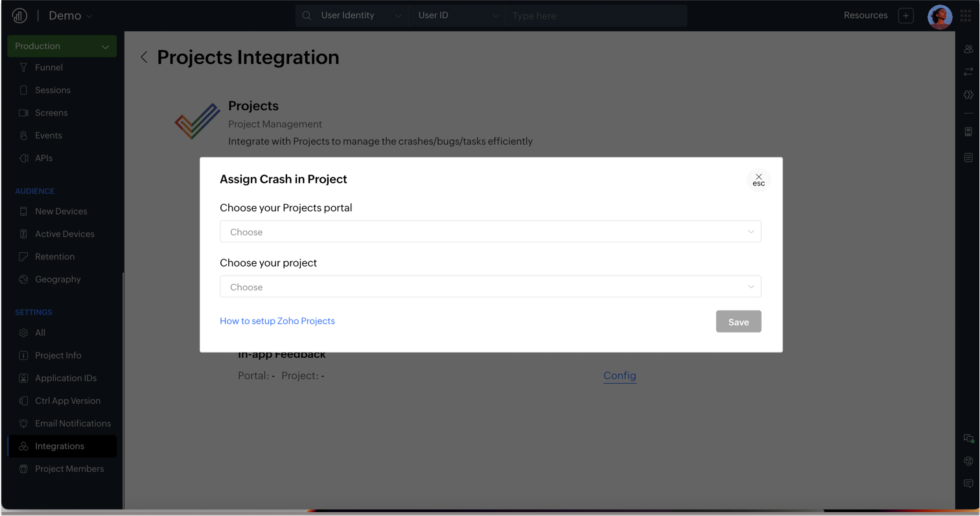The width and height of the screenshot is (980, 516).
Task: Expand the User Identity search filter
Action: (x=360, y=16)
